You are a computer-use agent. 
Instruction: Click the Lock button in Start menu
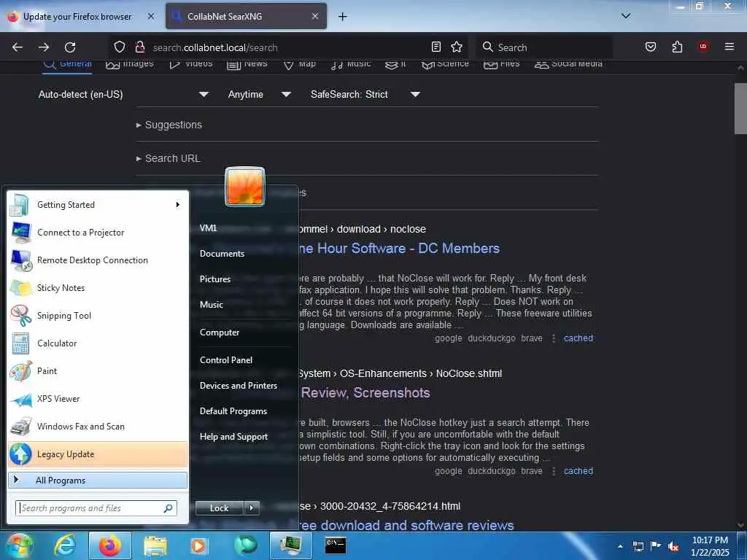coord(219,508)
